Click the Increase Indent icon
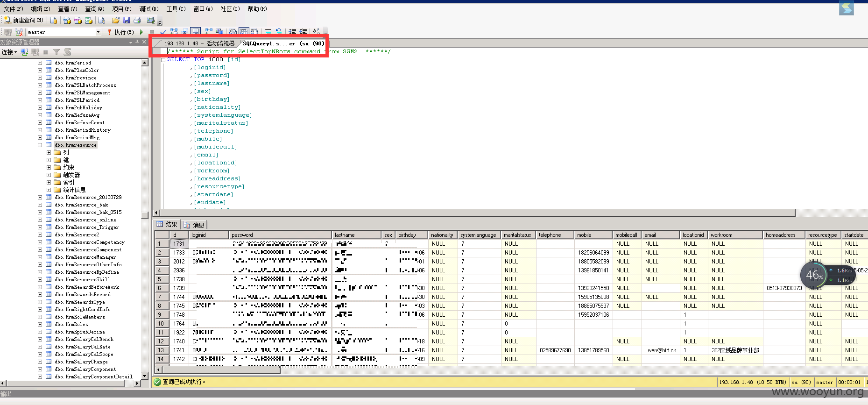Screen dimensions: 868x405 click(x=303, y=32)
